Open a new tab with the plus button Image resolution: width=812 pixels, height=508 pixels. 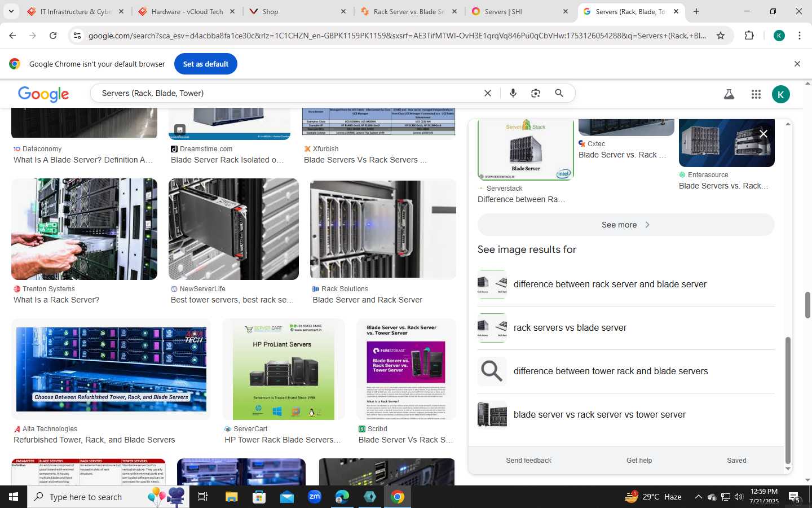point(696,11)
